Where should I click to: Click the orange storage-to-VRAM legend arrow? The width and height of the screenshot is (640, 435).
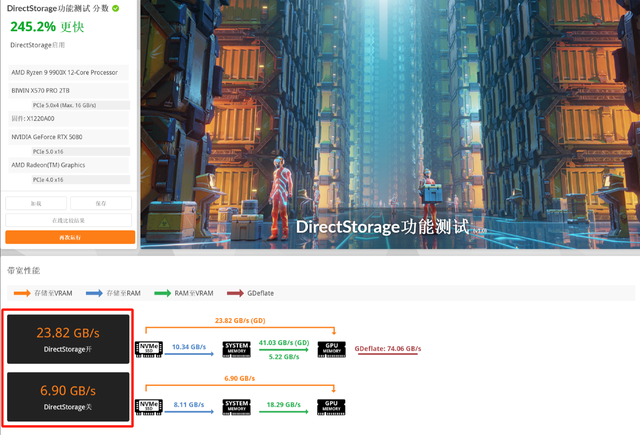coord(22,293)
